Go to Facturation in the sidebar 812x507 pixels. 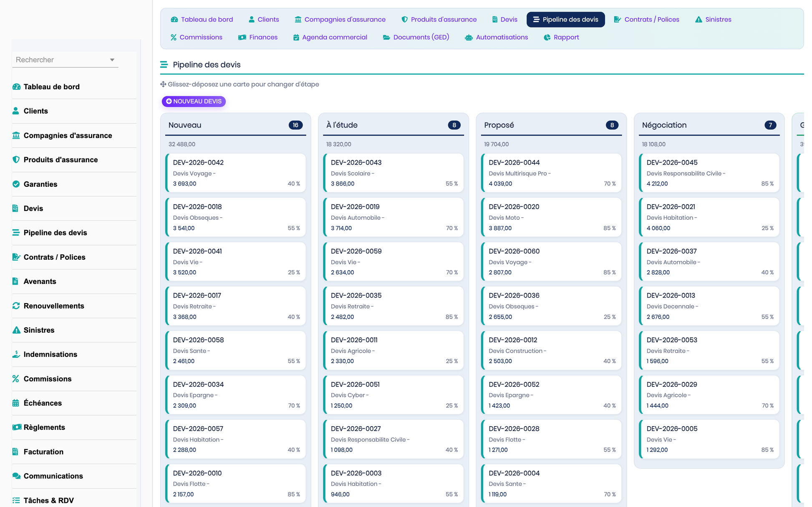coord(43,452)
